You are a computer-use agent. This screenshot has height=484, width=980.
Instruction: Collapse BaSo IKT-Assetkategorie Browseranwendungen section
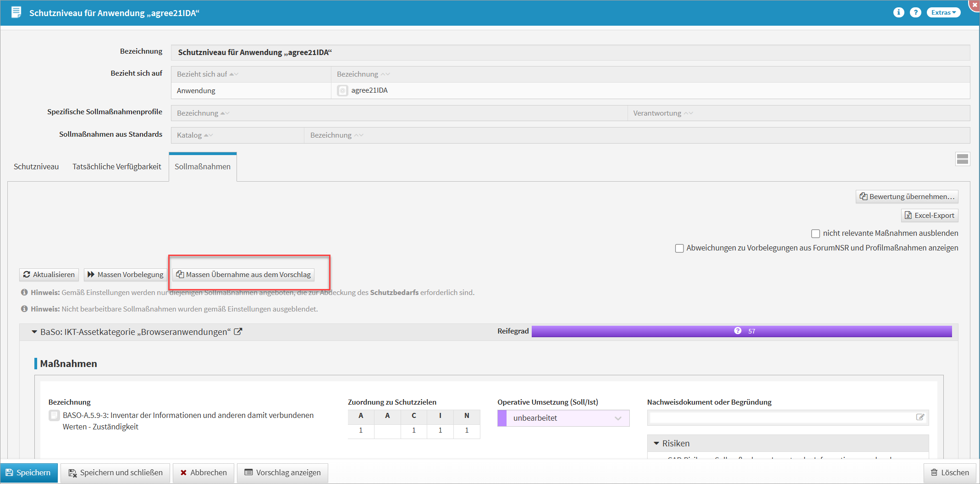pos(34,332)
